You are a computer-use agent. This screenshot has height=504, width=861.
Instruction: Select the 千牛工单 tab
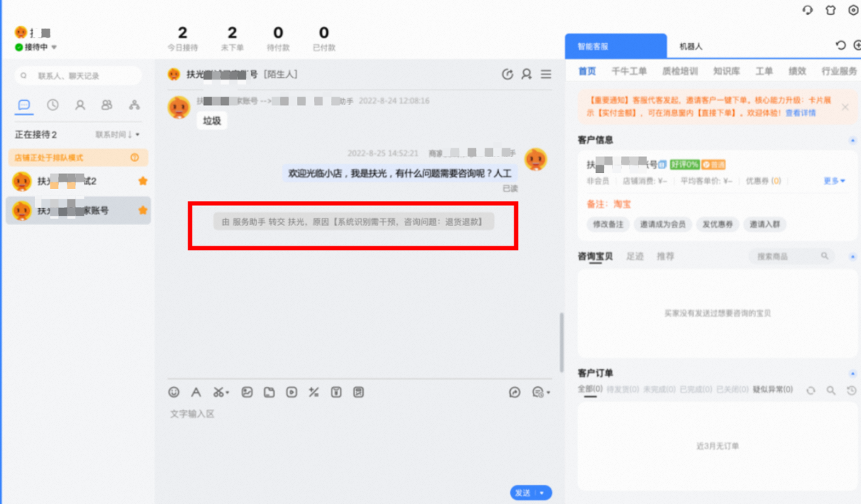click(629, 71)
